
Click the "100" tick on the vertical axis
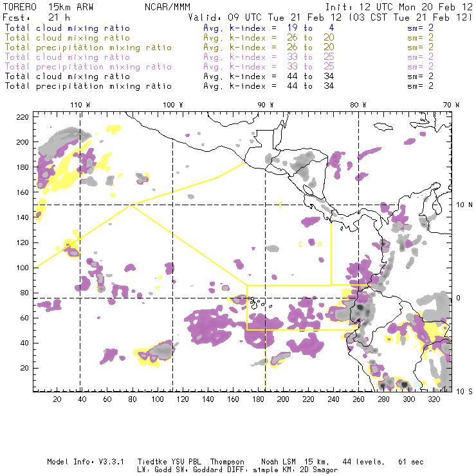coord(23,268)
